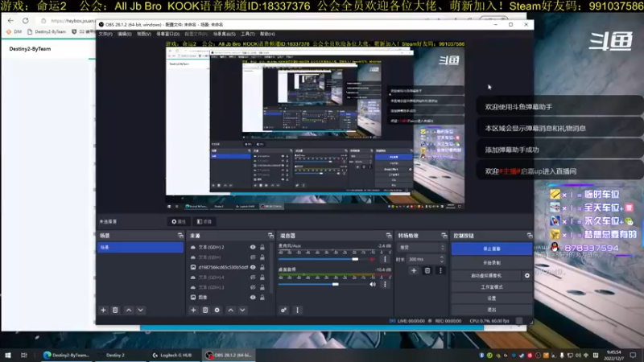Viewport: 644px width, 362px height.
Task: Pop out the Sources dock
Action: coord(270,236)
